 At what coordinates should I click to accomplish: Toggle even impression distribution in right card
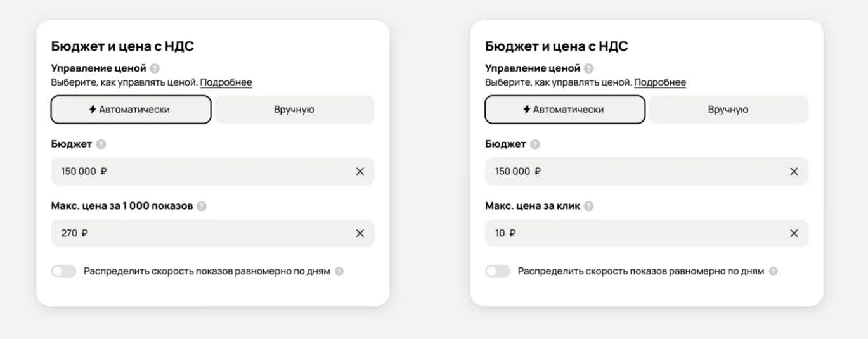[498, 271]
